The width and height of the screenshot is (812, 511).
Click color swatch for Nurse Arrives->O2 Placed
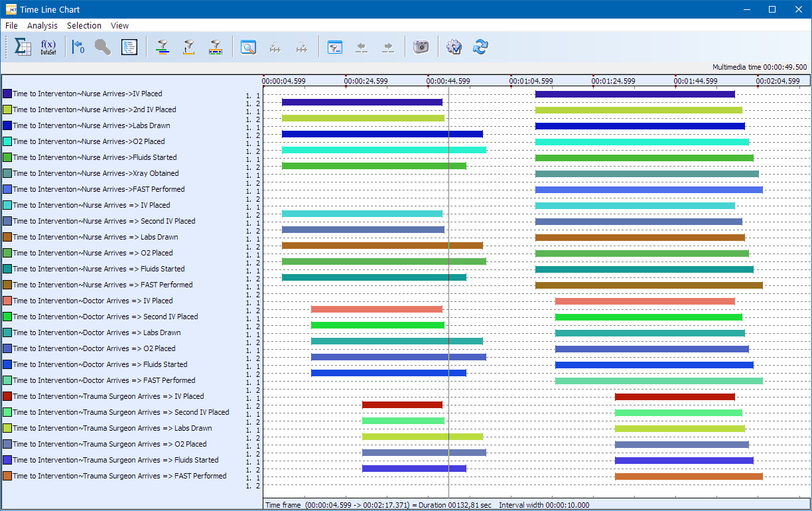[x=7, y=141]
